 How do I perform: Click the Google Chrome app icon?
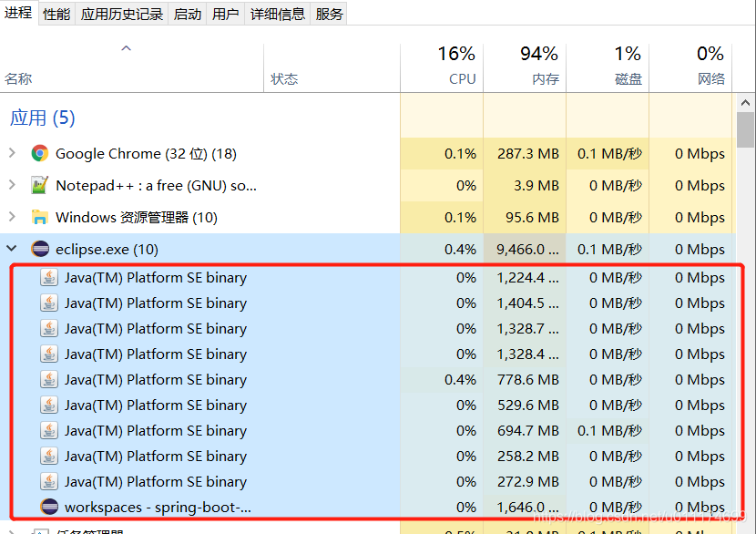point(39,153)
